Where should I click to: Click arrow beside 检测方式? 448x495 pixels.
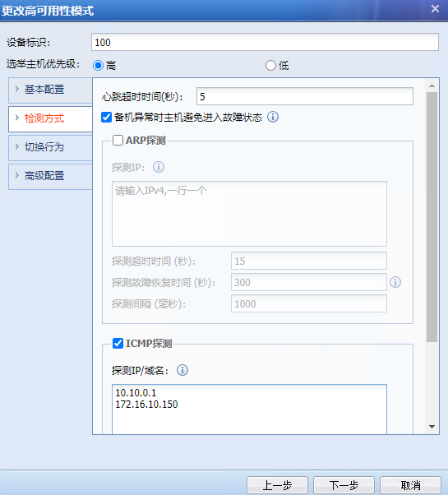(x=17, y=118)
